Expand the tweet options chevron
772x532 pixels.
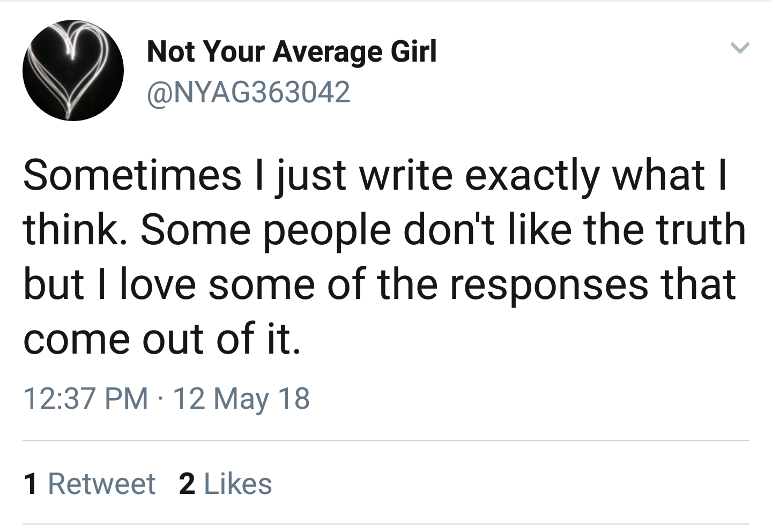pos(740,49)
